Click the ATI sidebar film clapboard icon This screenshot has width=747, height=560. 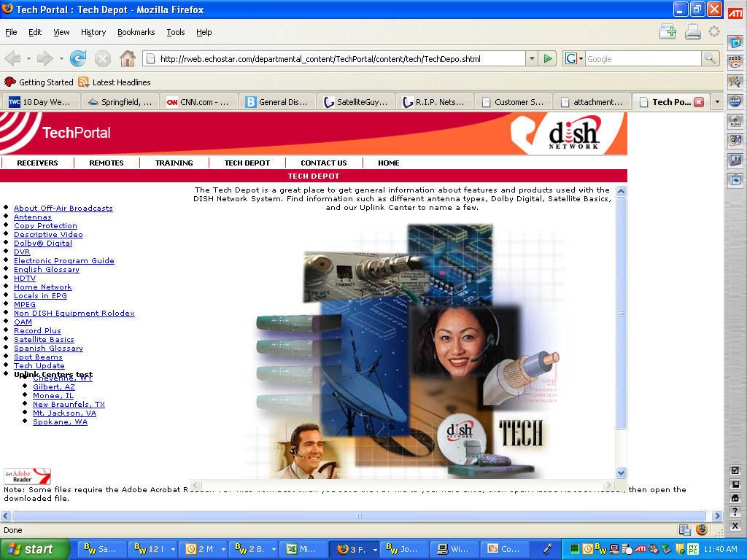[x=735, y=61]
